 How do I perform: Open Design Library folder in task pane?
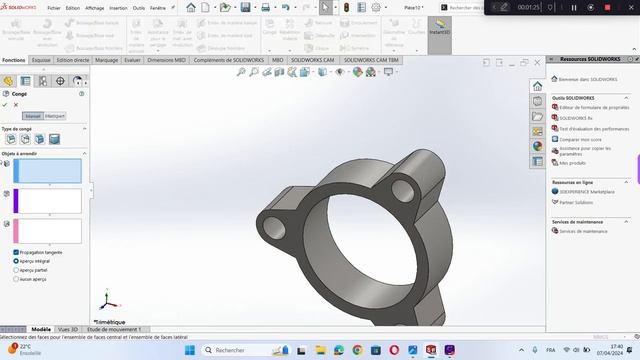pyautogui.click(x=537, y=116)
